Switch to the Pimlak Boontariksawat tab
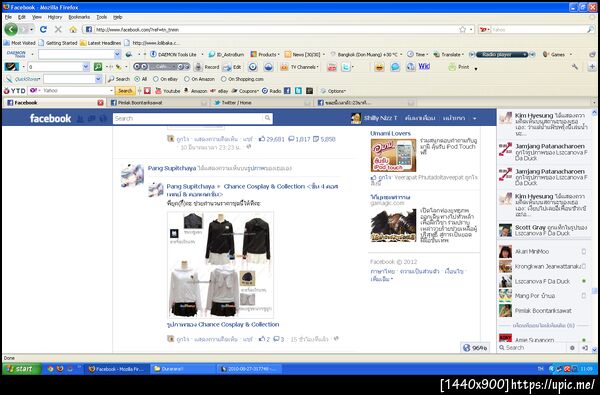 (x=159, y=103)
